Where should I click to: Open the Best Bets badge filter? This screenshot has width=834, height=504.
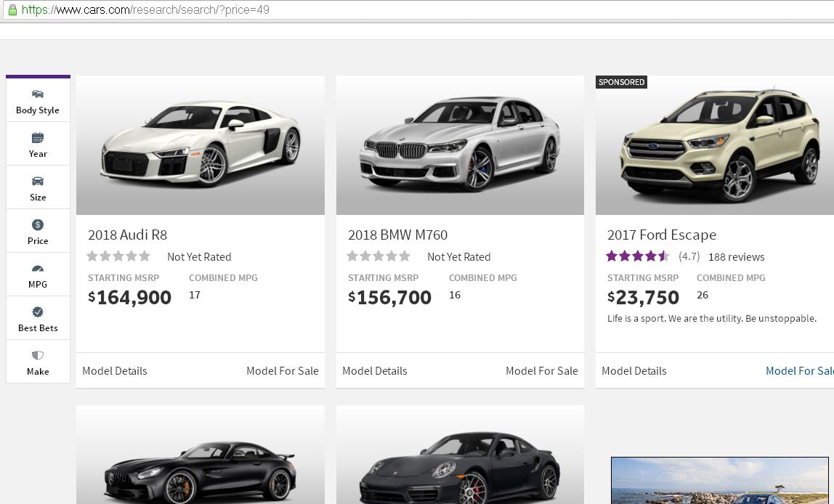pyautogui.click(x=38, y=319)
